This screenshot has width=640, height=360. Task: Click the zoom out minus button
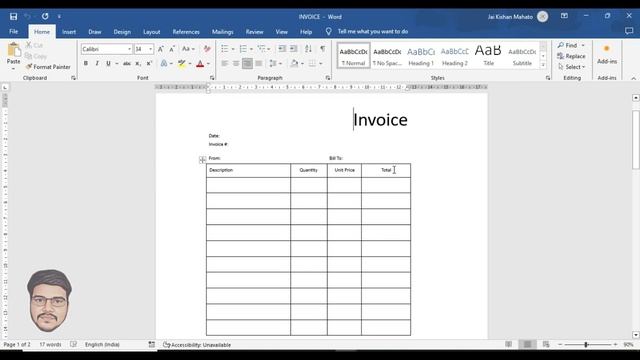(x=560, y=345)
